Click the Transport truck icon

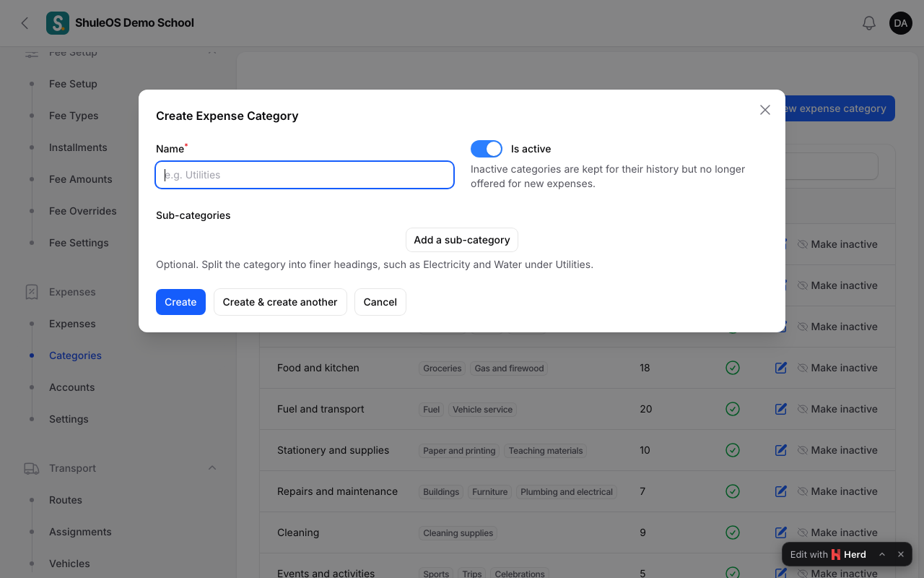point(32,468)
